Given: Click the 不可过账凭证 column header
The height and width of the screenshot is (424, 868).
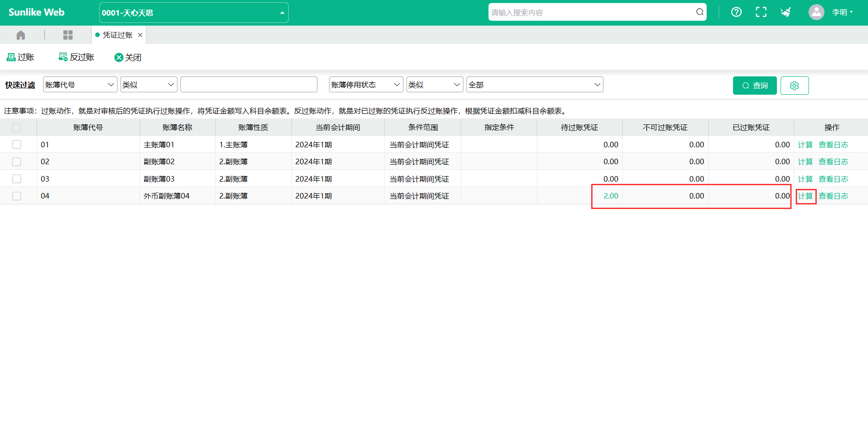Looking at the screenshot, I should tap(665, 128).
